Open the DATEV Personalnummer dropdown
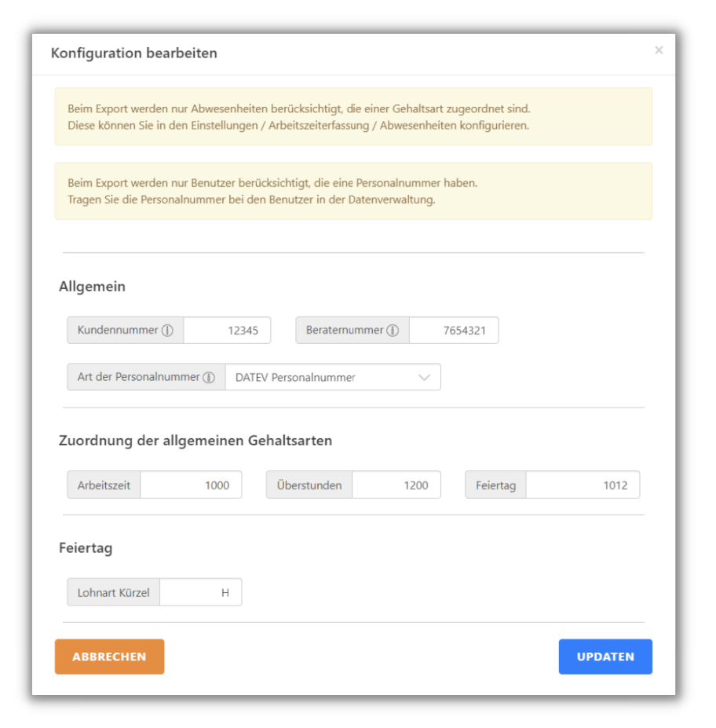 [x=333, y=377]
